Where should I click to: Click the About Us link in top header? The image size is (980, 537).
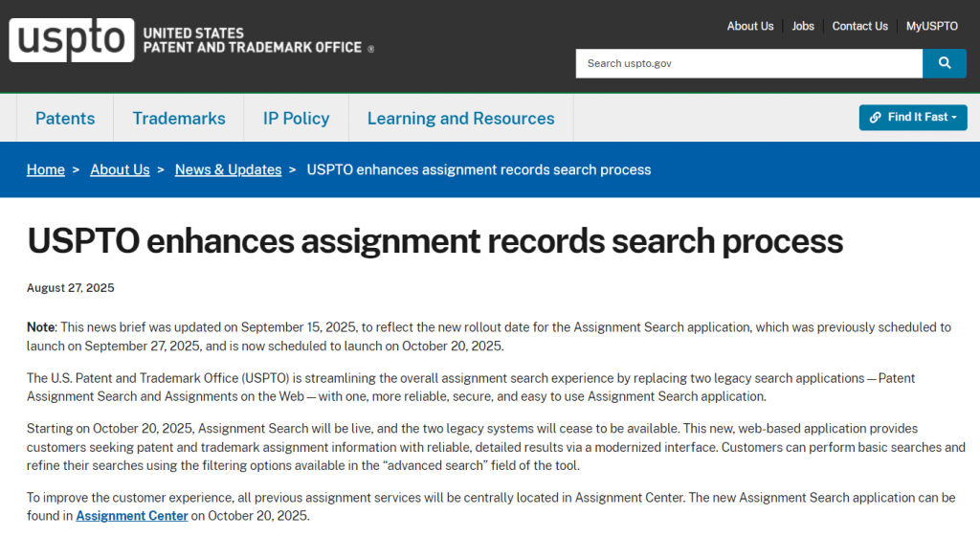point(749,26)
